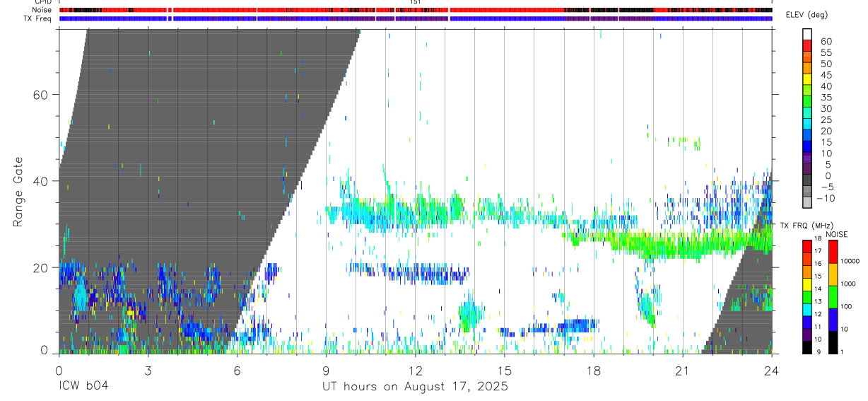The image size is (868, 401).
Task: Click the red top segment of the NOISE color bar
Action: coord(833,251)
